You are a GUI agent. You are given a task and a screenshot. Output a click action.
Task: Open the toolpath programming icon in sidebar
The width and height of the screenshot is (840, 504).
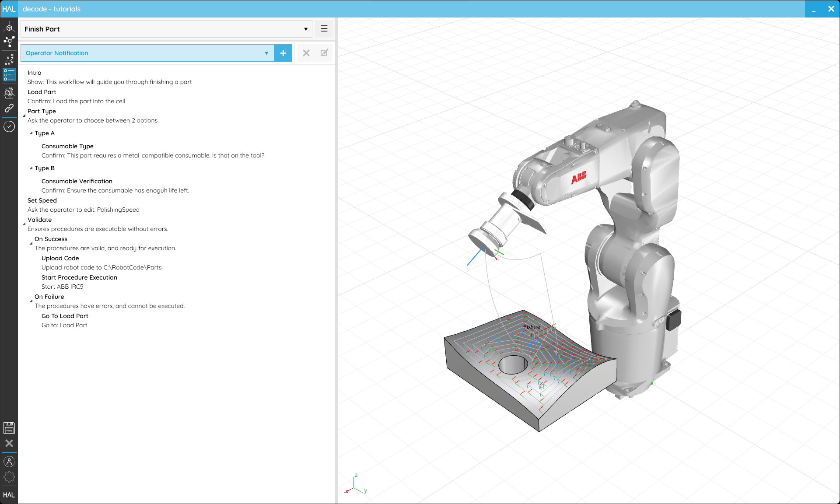point(9,60)
